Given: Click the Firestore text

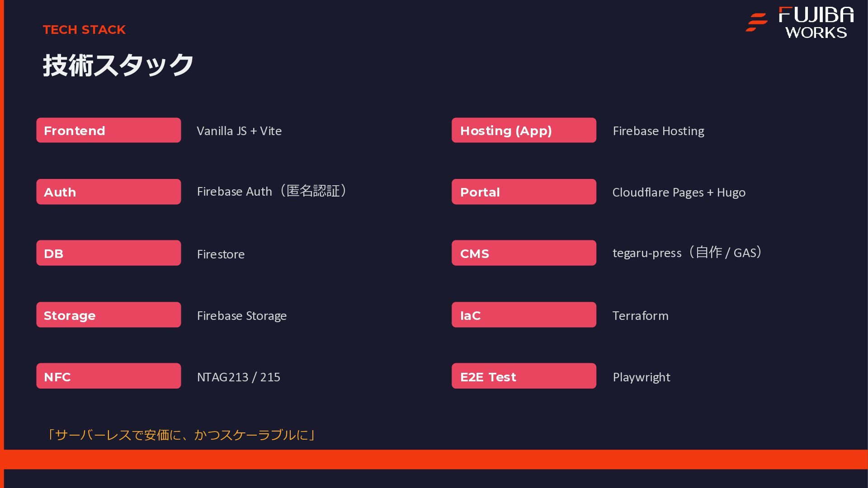Looking at the screenshot, I should pyautogui.click(x=221, y=254).
